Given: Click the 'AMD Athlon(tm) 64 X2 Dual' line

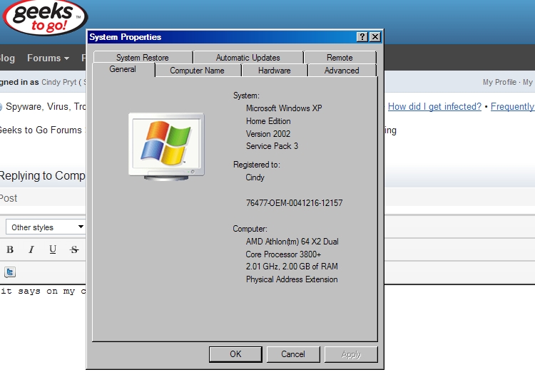Looking at the screenshot, I should 292,242.
